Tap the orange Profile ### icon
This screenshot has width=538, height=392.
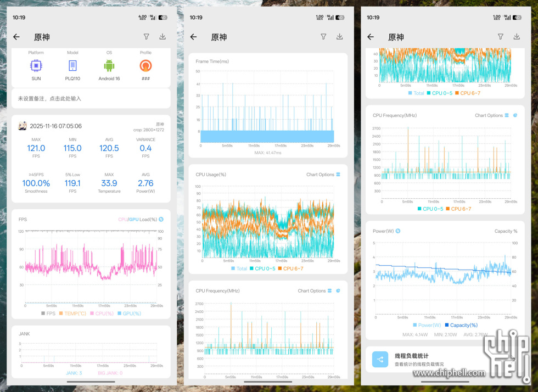coord(145,65)
